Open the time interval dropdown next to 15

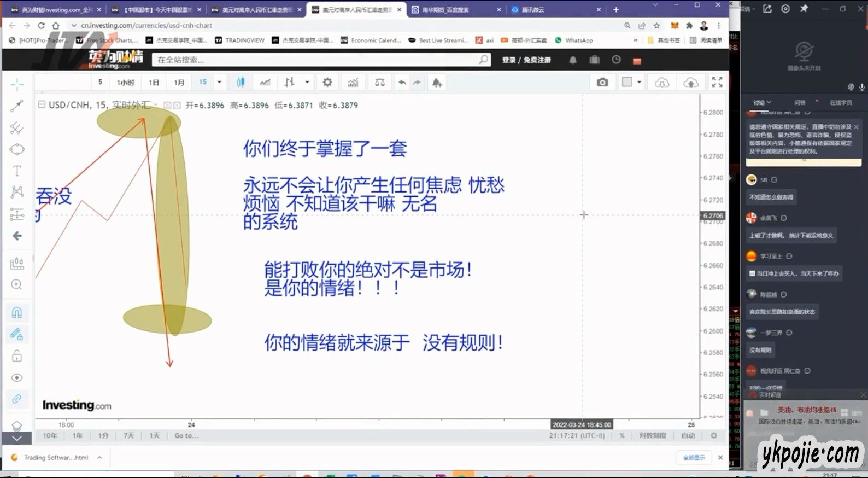pyautogui.click(x=219, y=83)
